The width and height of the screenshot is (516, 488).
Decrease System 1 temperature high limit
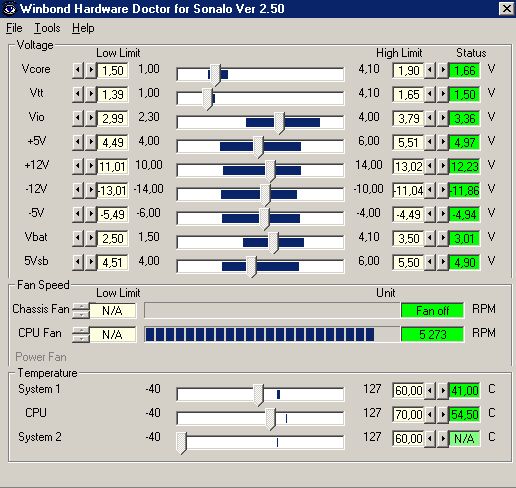[430, 390]
